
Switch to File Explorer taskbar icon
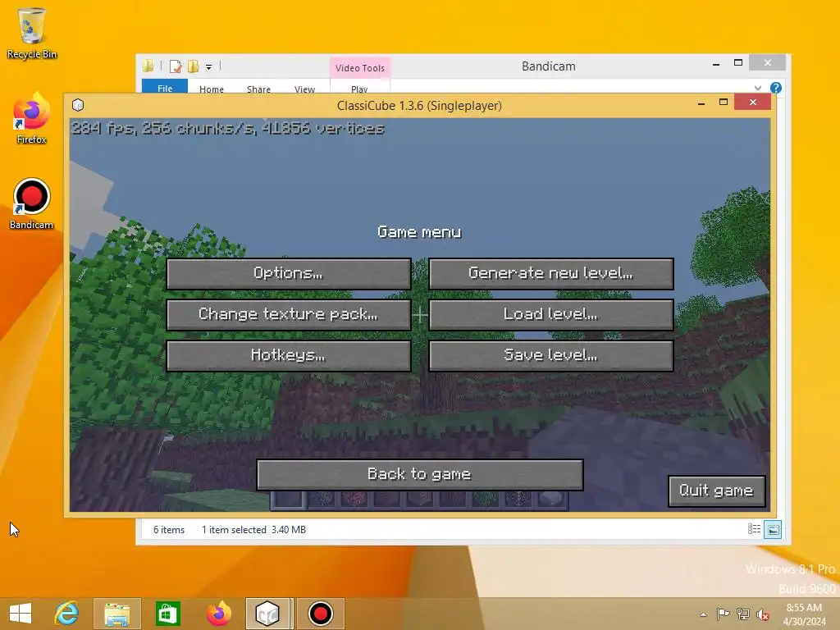(x=116, y=614)
